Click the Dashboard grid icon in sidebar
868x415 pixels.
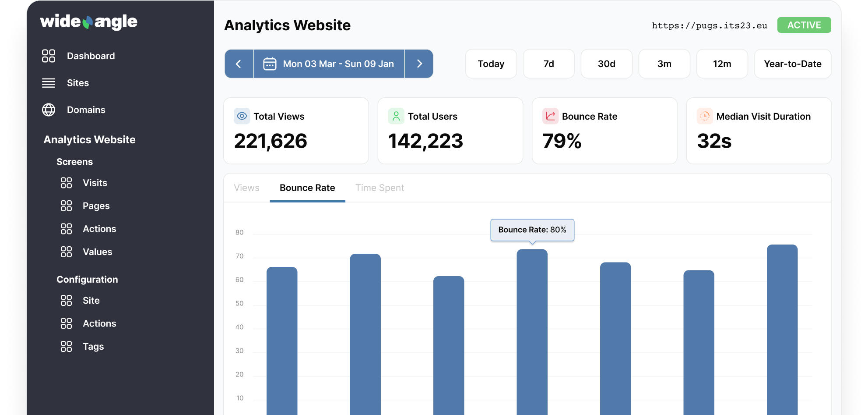pos(49,56)
